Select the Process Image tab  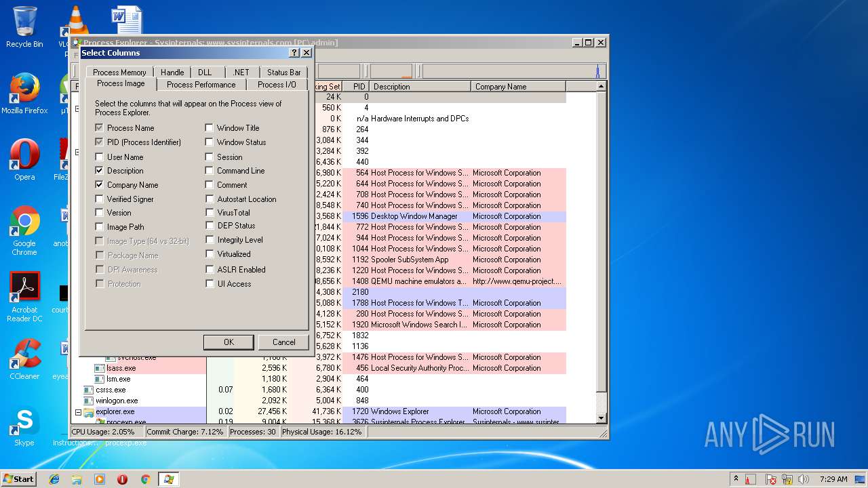(121, 84)
